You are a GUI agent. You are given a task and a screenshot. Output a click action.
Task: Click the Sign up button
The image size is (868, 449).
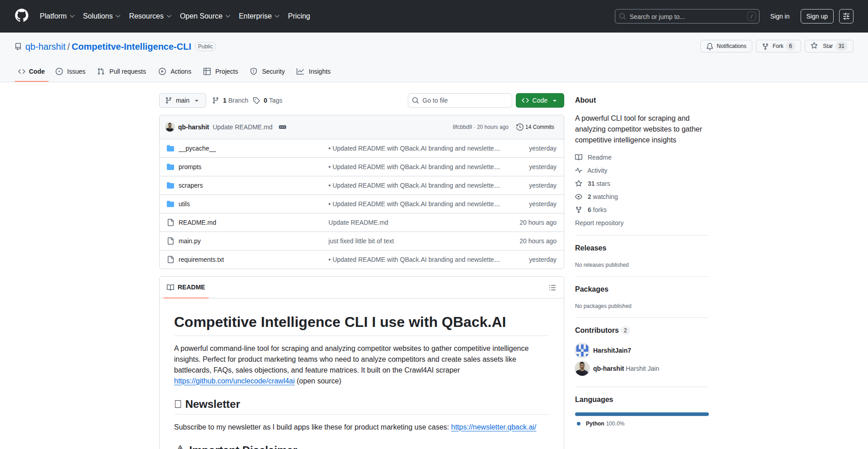point(817,16)
